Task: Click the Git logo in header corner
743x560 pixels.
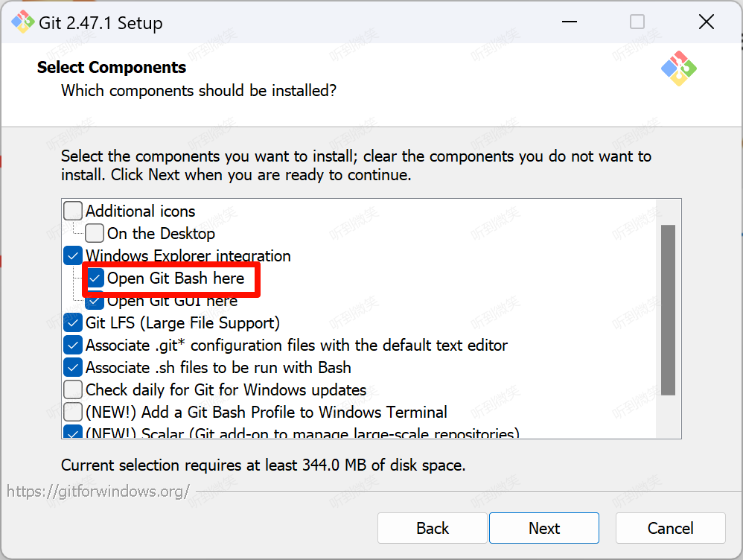Action: click(679, 69)
